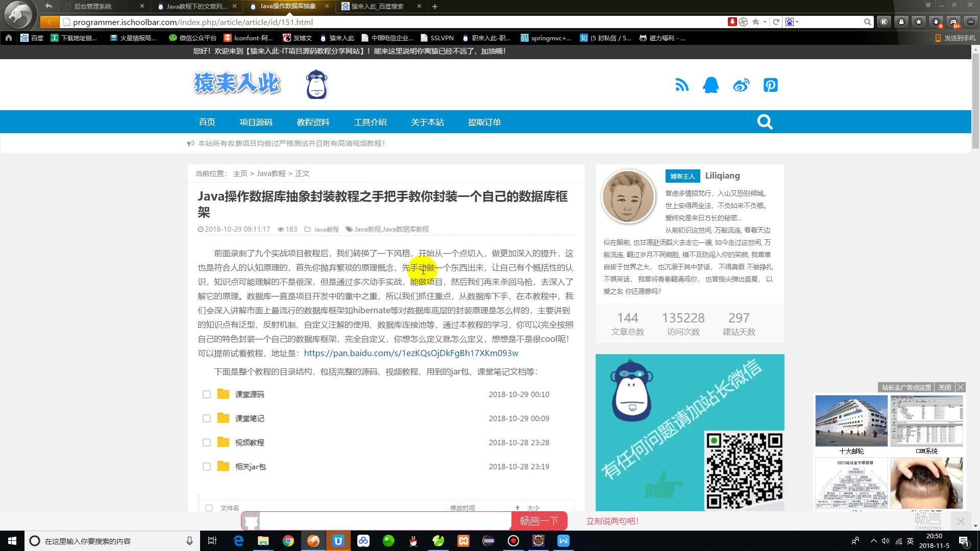
Task: Tick the checkbox for 相关jar包 folder
Action: [x=207, y=466]
